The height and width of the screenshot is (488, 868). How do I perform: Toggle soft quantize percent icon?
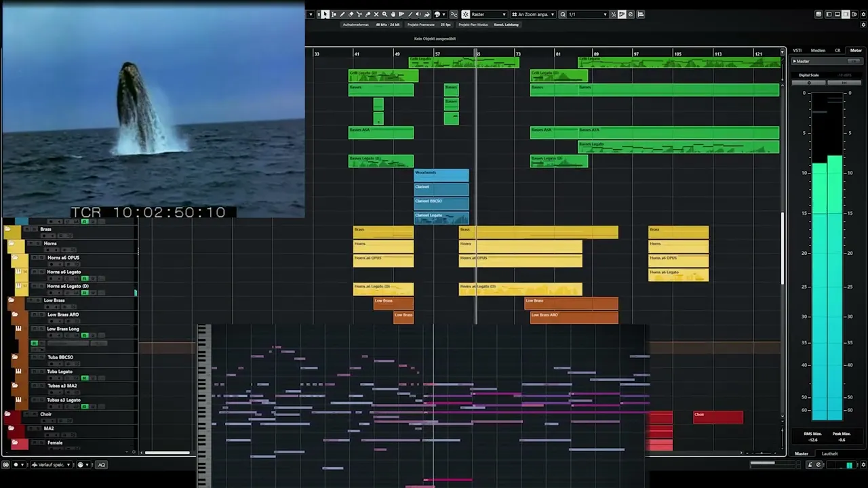pyautogui.click(x=613, y=14)
